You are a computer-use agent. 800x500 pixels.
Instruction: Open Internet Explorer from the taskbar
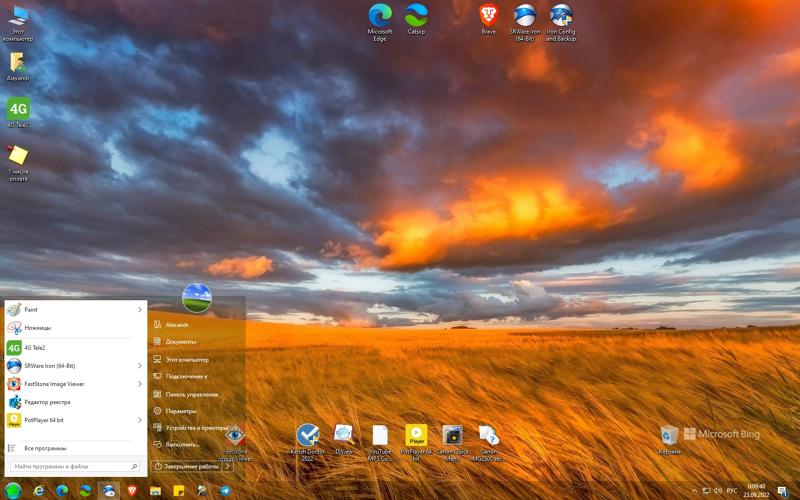coord(39,491)
